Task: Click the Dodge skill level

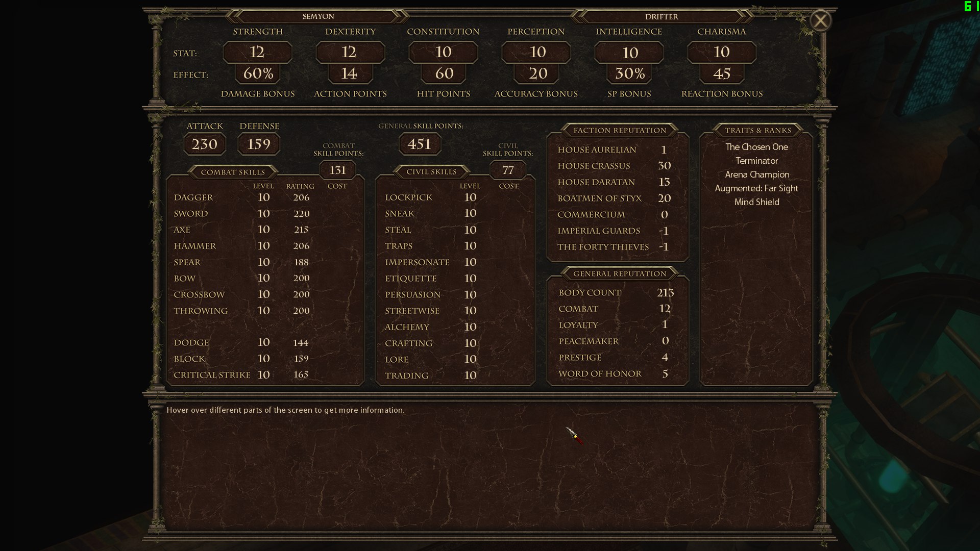Action: coord(263,342)
